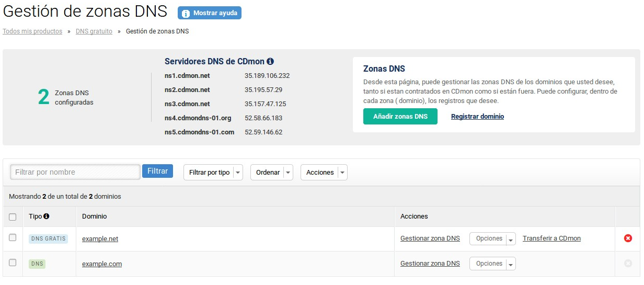Image resolution: width=644 pixels, height=285 pixels.
Task: Click Transferir a CDmon link
Action: click(551, 238)
